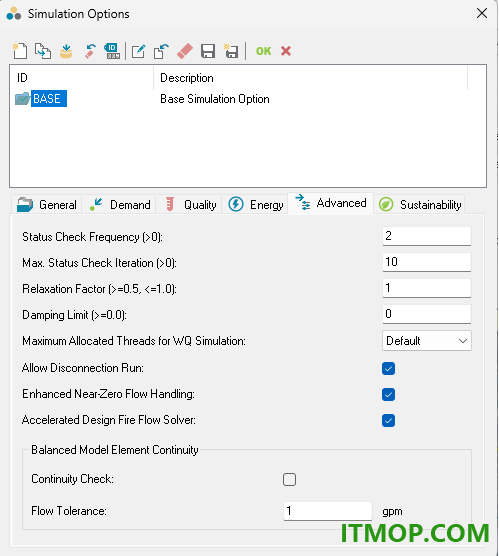
Task: Click the Flow Tolerance input field
Action: point(328,511)
